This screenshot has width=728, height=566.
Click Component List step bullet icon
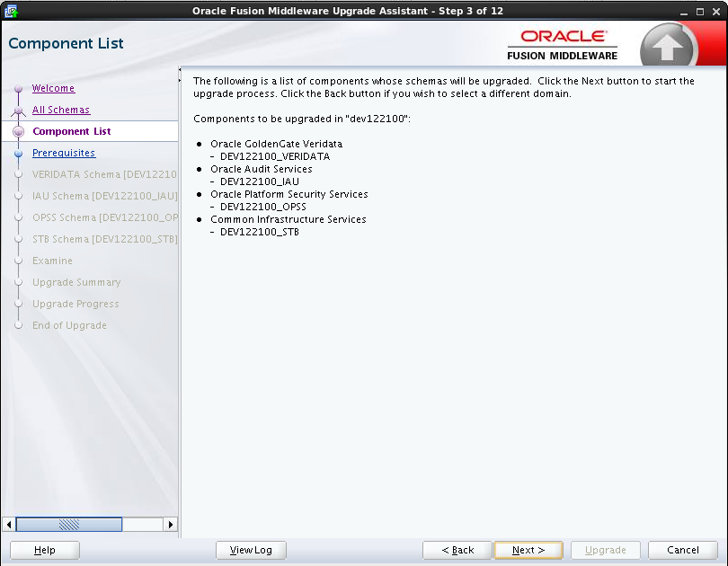[19, 132]
